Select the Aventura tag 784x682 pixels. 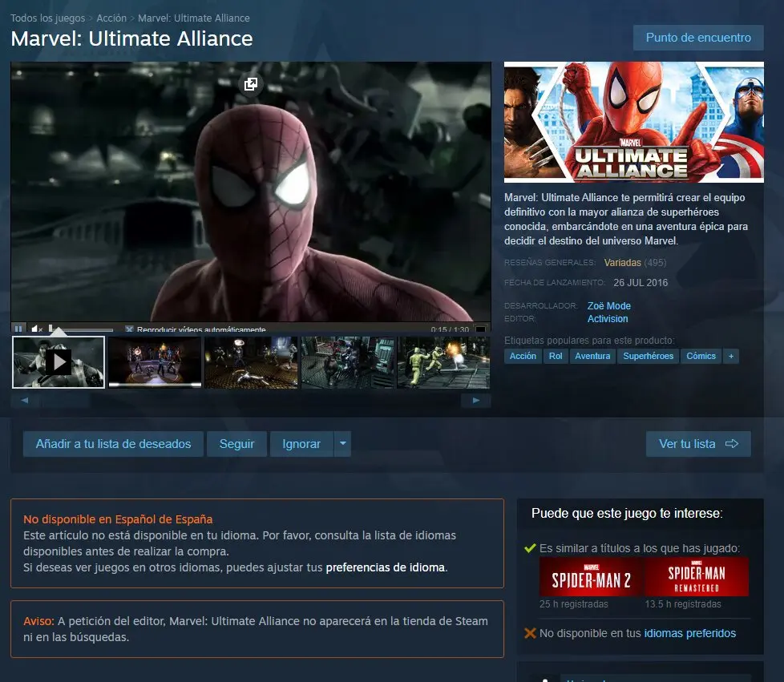tap(592, 356)
